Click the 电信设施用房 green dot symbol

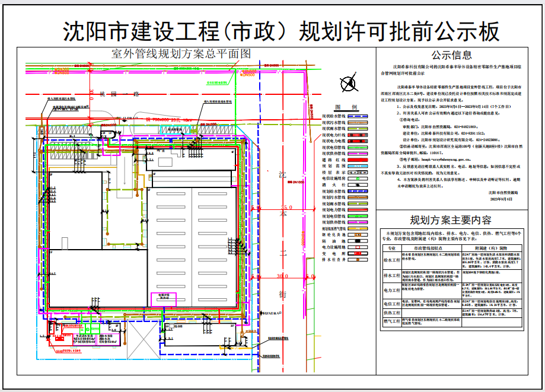[358, 179]
